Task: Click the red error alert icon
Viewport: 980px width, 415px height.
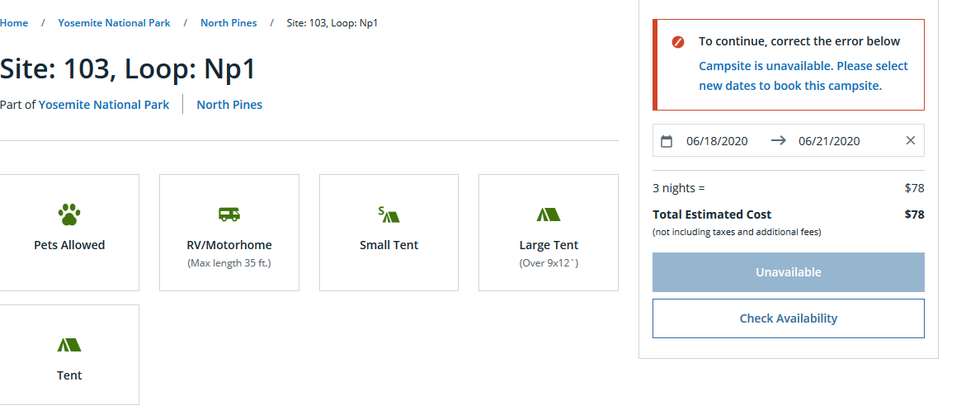Action: pos(677,41)
